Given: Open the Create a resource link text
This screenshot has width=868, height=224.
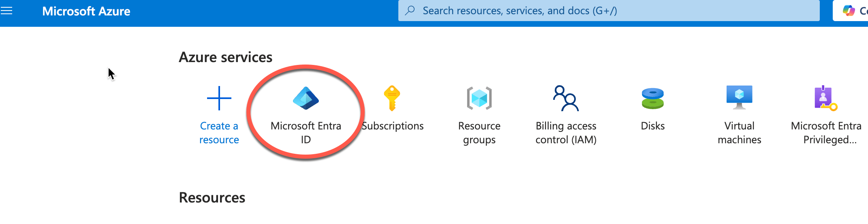Looking at the screenshot, I should click(x=219, y=133).
